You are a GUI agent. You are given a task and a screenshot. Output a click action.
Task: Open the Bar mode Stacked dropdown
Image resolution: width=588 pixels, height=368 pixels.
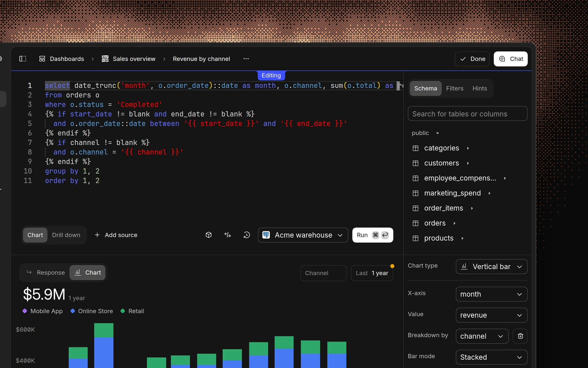coord(492,357)
